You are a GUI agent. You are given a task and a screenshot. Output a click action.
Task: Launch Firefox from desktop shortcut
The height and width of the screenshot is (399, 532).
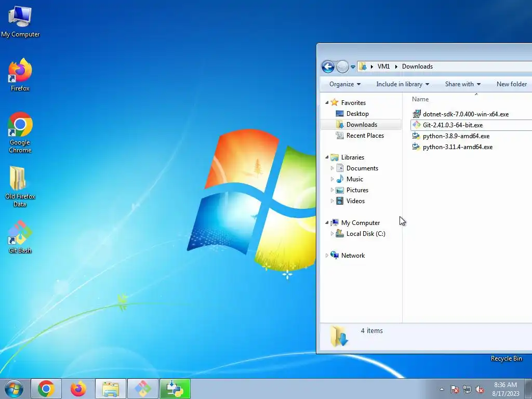click(x=20, y=75)
